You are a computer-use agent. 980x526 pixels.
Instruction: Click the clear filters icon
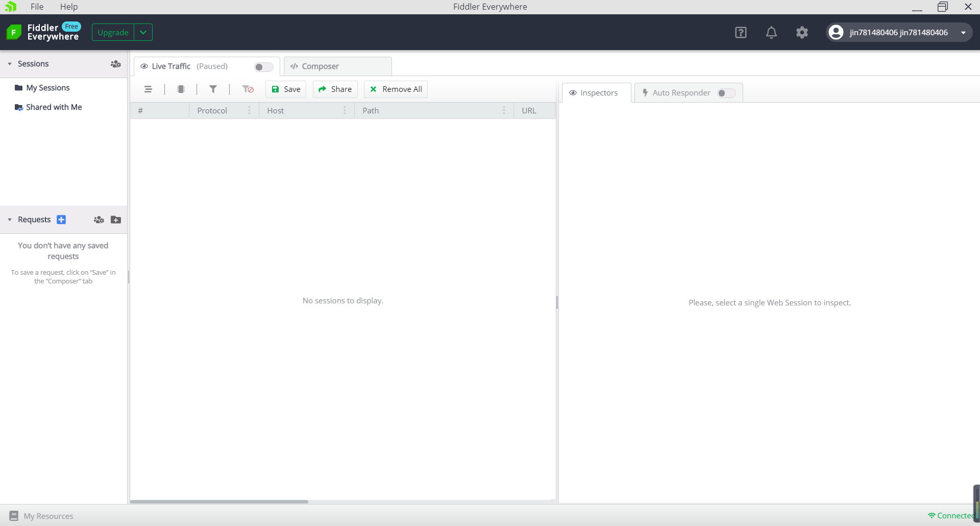247,89
